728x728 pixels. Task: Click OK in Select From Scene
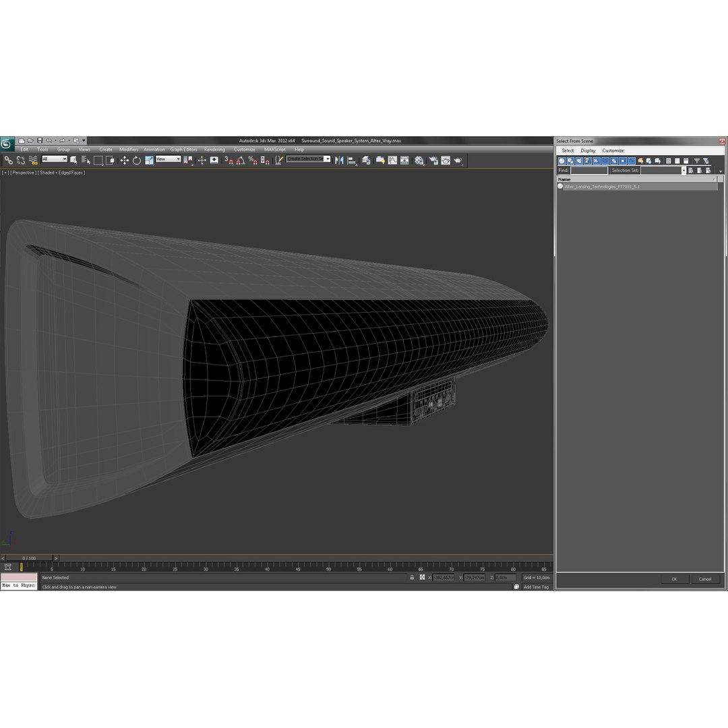click(x=674, y=579)
